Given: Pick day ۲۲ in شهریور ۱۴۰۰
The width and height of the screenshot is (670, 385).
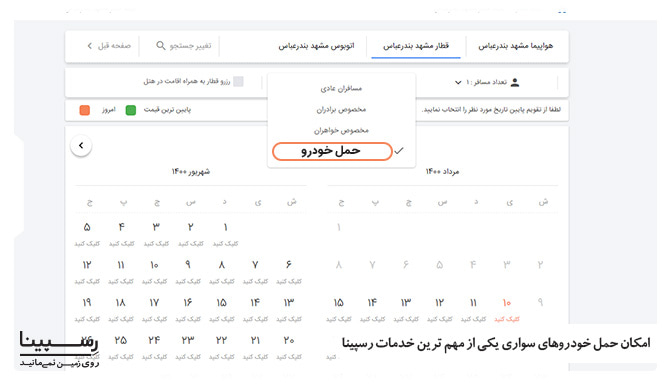Looking at the screenshot, I should [x=221, y=347].
